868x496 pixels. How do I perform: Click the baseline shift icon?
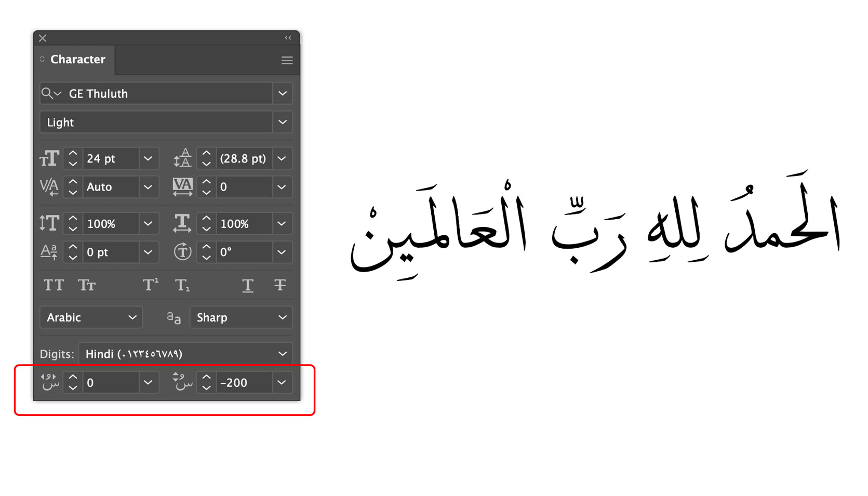[49, 252]
